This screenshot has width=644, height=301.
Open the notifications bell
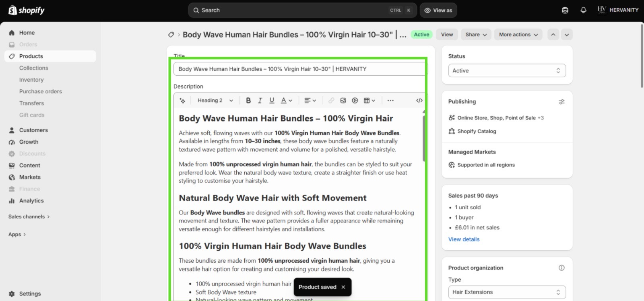583,10
